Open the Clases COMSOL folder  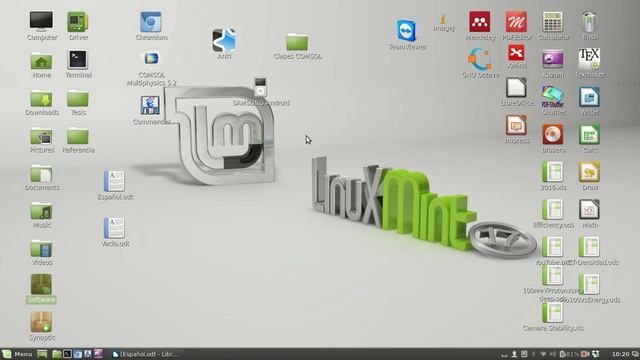[297, 42]
